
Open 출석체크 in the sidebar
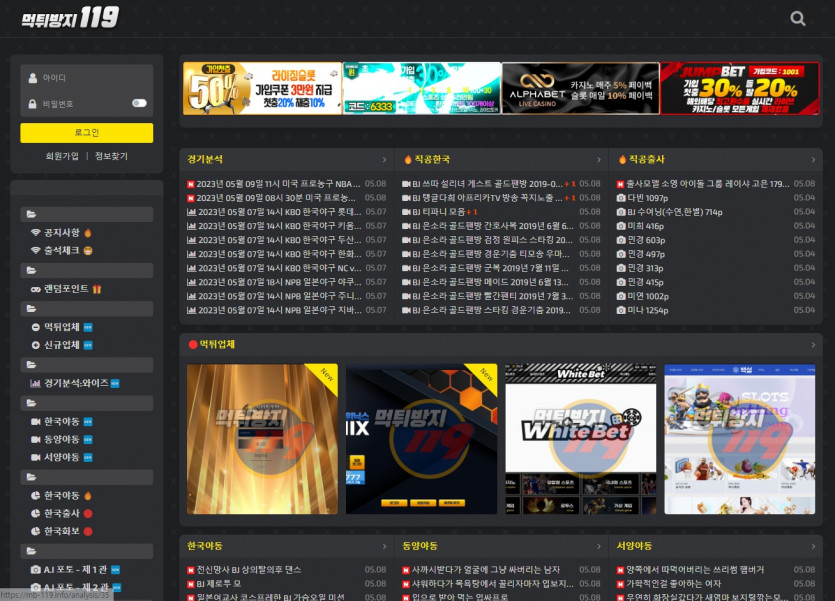click(62, 250)
